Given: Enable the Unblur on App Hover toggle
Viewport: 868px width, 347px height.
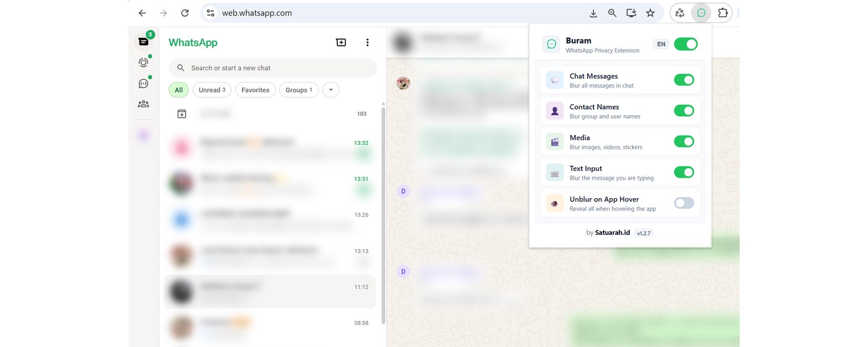Looking at the screenshot, I should coord(684,203).
